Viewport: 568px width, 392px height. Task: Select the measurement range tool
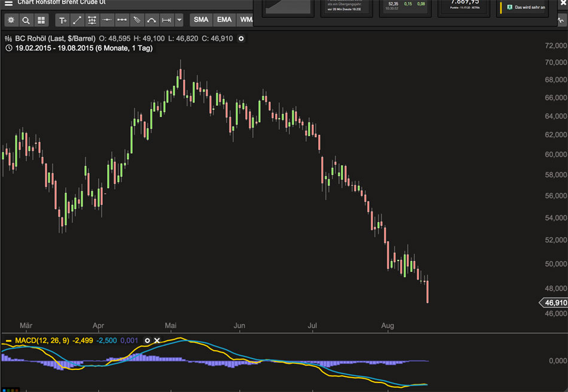pyautogui.click(x=166, y=20)
